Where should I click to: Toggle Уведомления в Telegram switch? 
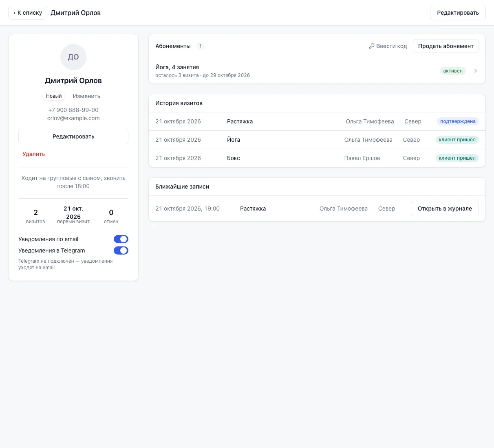[121, 250]
